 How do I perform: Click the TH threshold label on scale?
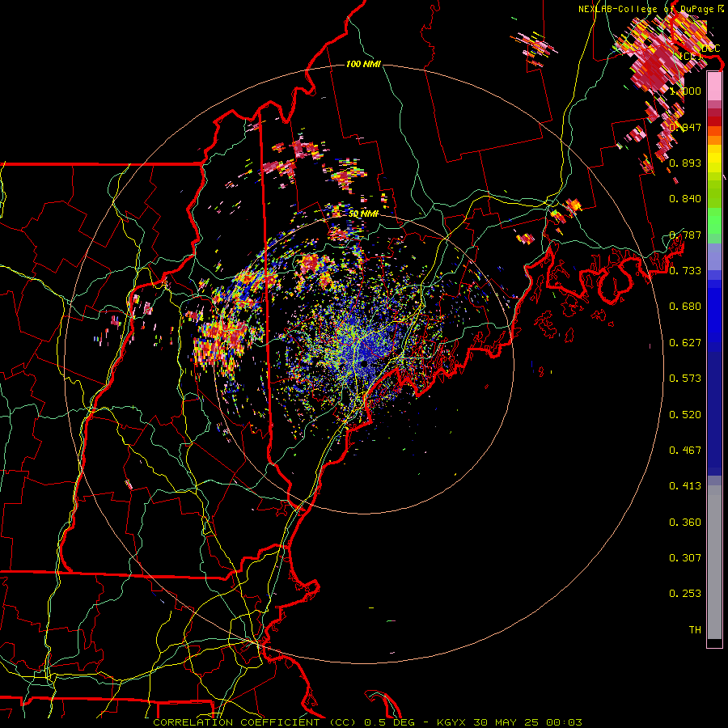[695, 630]
